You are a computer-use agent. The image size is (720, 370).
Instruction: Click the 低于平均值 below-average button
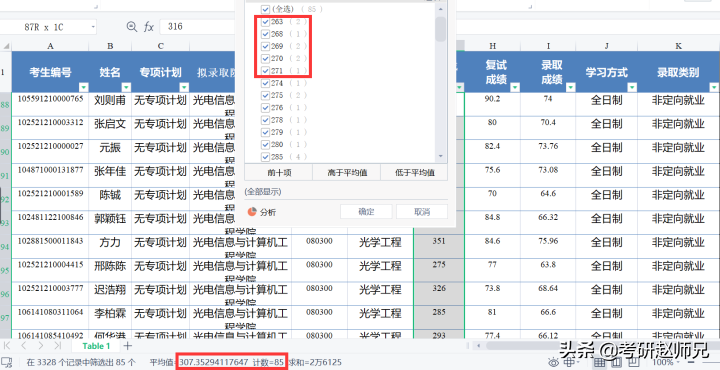tap(414, 173)
